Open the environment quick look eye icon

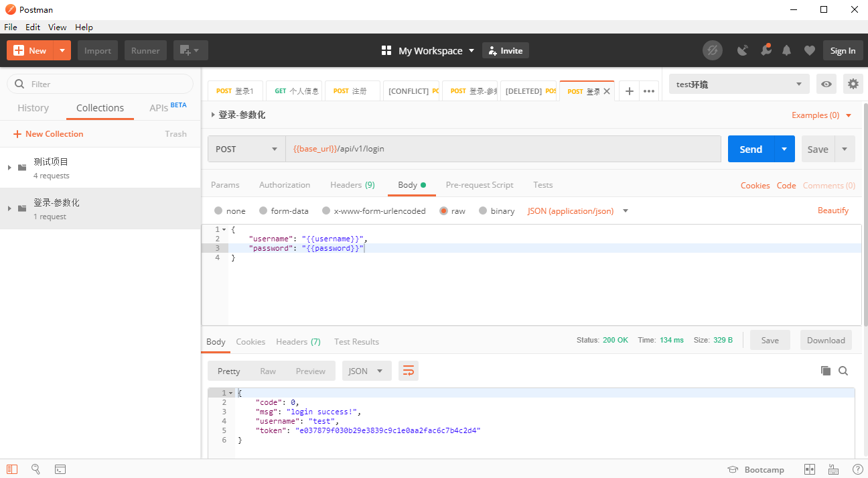826,84
